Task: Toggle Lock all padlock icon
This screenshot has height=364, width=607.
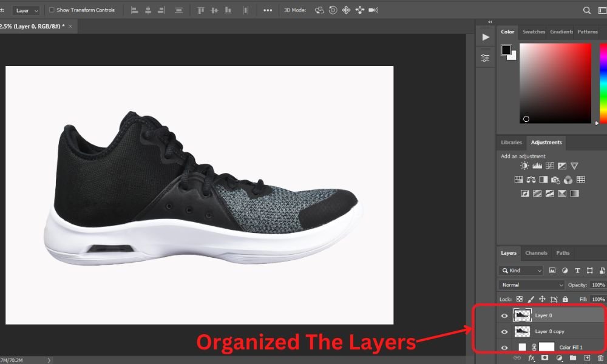Action: pos(565,299)
